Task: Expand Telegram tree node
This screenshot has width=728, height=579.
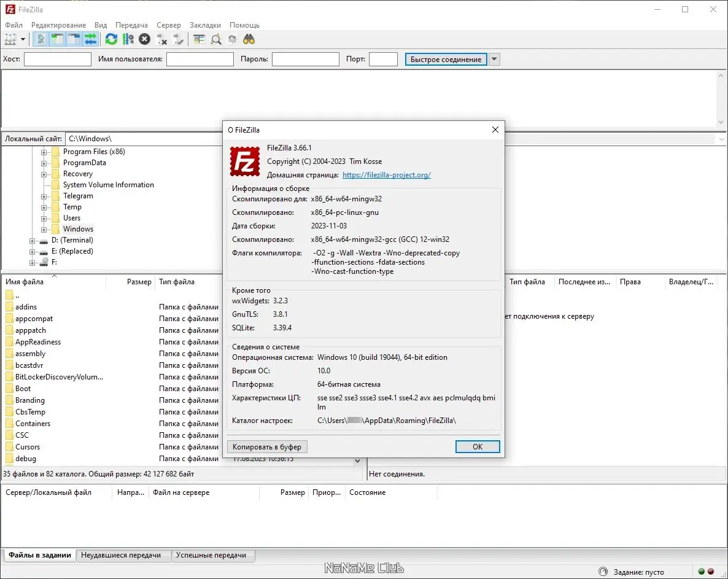Action: 44,196
